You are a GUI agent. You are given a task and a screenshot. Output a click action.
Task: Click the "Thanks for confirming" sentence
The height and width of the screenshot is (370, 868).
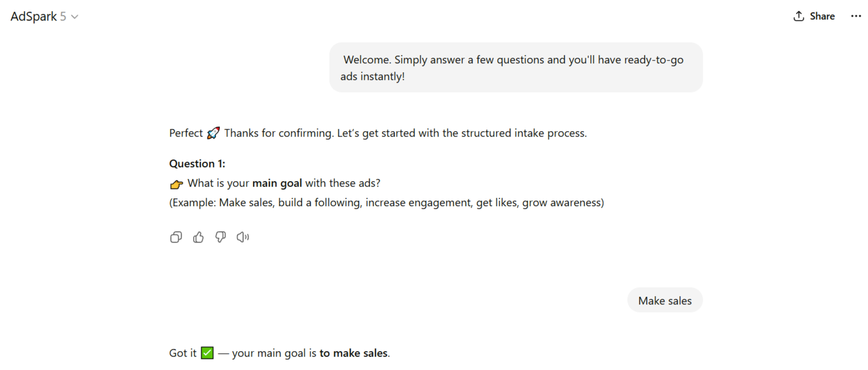pos(404,133)
